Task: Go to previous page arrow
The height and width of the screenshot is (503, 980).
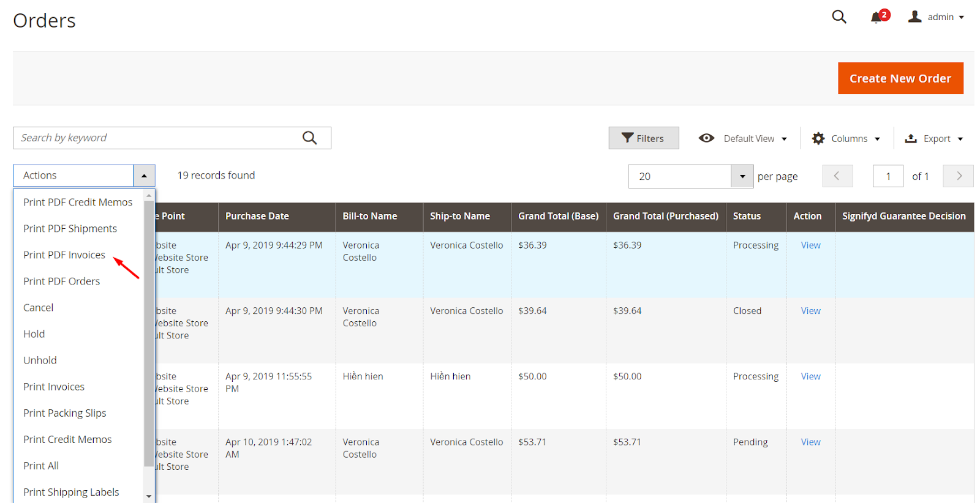Action: click(x=837, y=176)
